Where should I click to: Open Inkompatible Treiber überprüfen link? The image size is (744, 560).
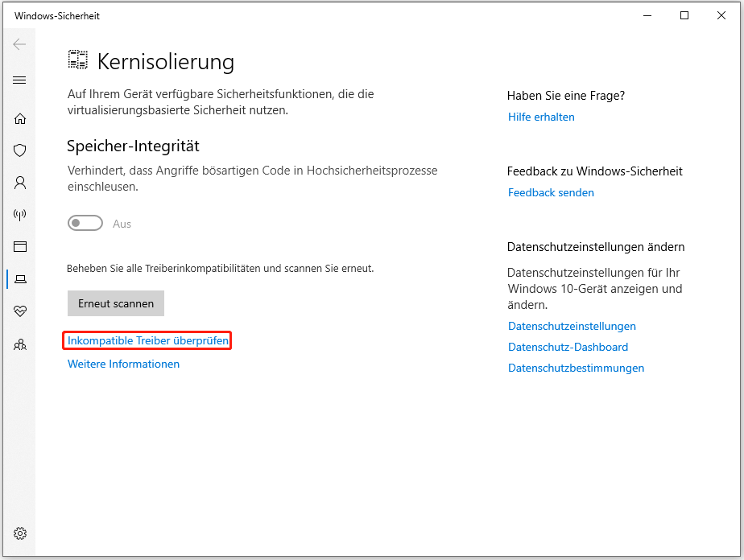(148, 341)
